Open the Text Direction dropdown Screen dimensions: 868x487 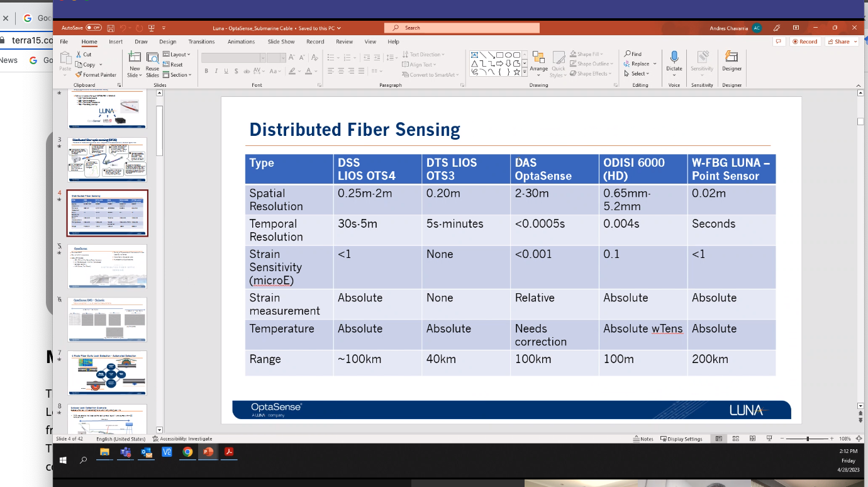click(423, 55)
